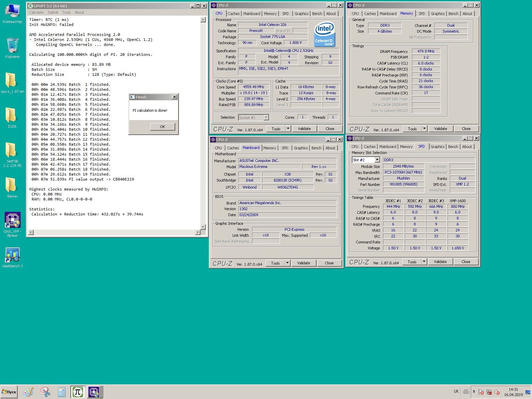Click Close in Mainboard tab window
Screen dimensions: 532x399
[x=329, y=263]
